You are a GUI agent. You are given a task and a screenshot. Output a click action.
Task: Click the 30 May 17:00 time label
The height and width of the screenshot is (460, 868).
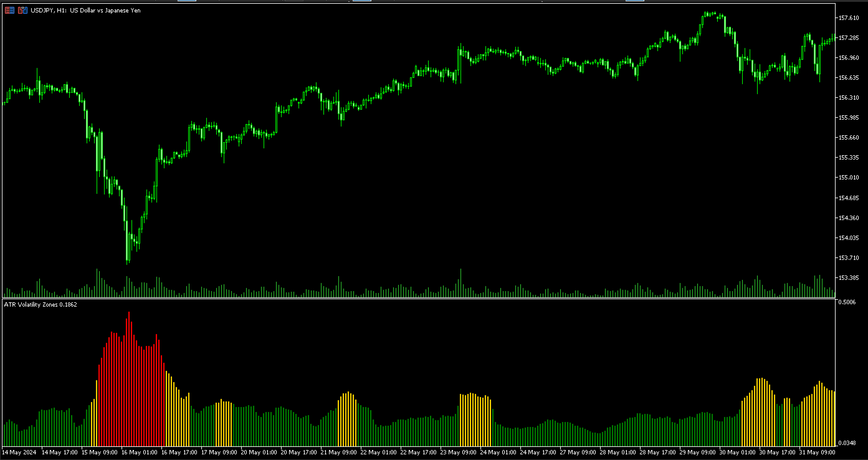779,452
